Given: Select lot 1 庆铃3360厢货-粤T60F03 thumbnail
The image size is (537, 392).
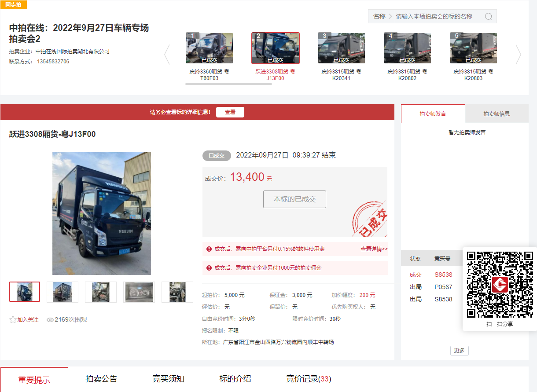Looking at the screenshot, I should (x=210, y=48).
